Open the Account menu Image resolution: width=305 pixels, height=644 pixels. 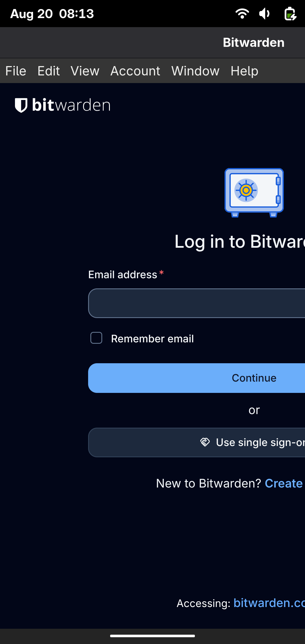point(135,71)
